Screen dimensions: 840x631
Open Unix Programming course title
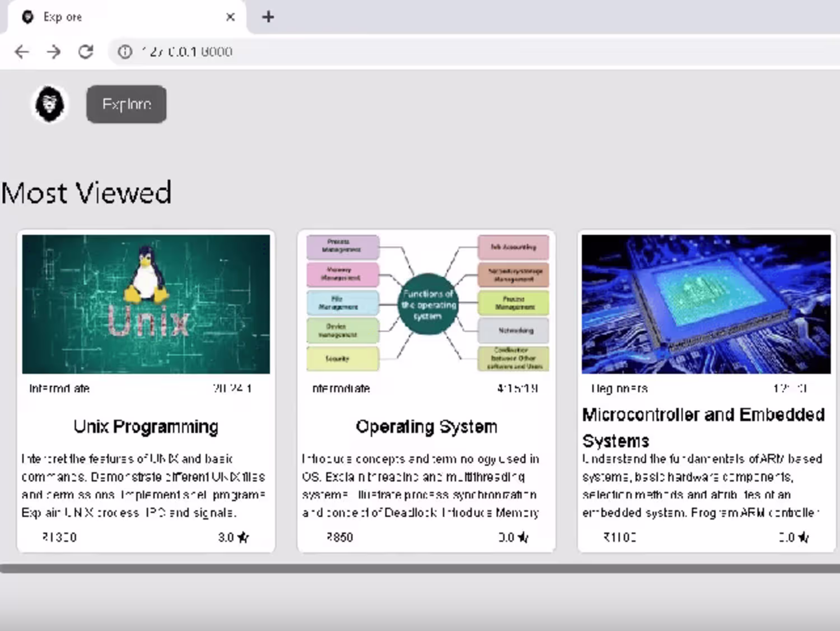(146, 426)
